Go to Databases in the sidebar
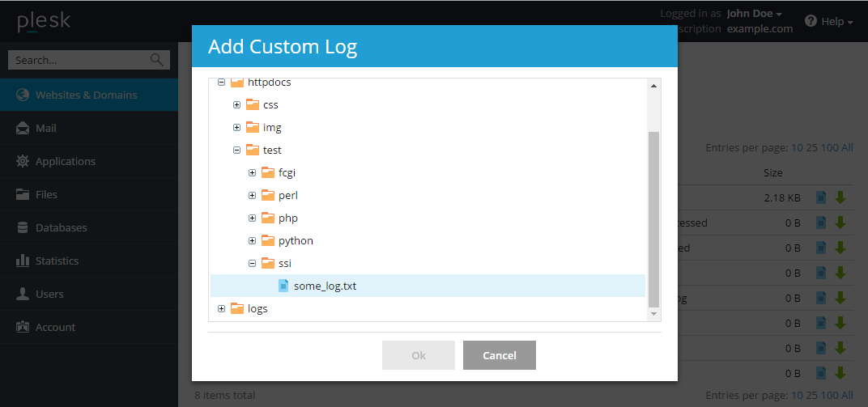This screenshot has height=407, width=868. pyautogui.click(x=61, y=227)
